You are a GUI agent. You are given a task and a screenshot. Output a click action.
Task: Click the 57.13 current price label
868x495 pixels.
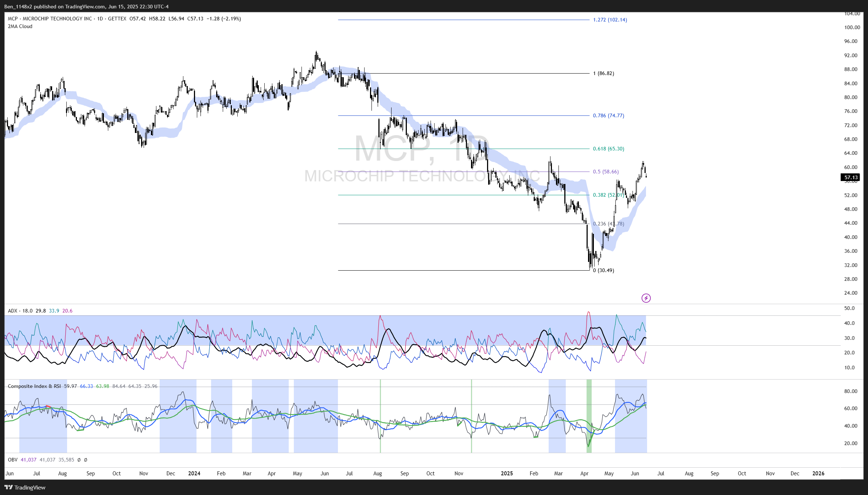(x=851, y=177)
